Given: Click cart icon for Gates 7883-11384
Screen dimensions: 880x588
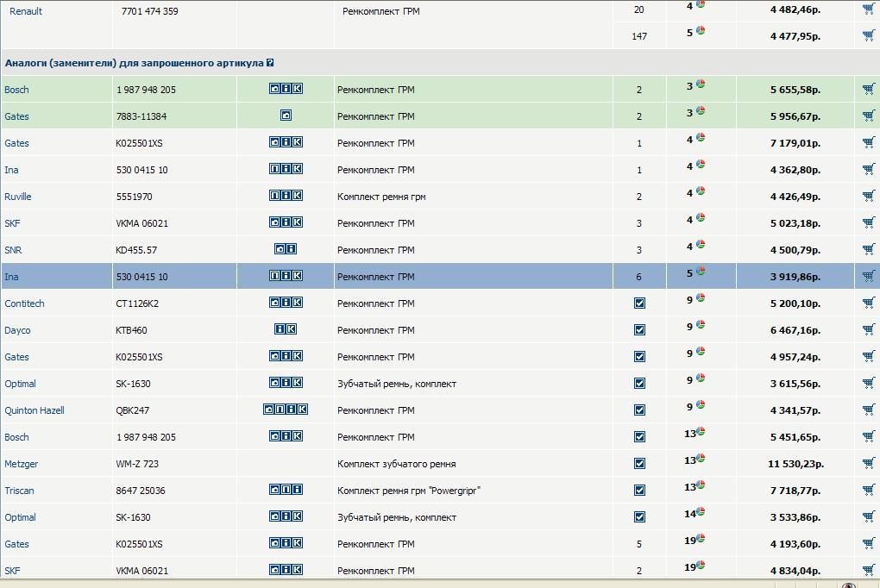Looking at the screenshot, I should (x=868, y=116).
